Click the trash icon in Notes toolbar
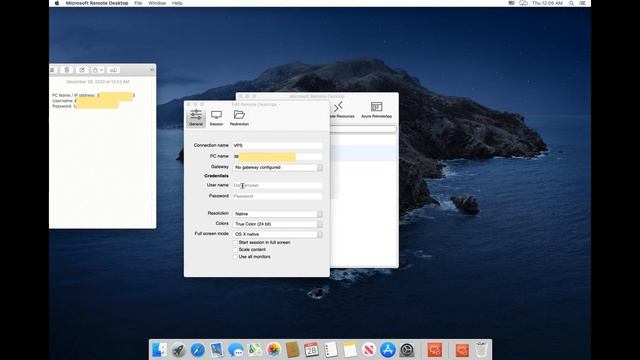 pyautogui.click(x=67, y=70)
